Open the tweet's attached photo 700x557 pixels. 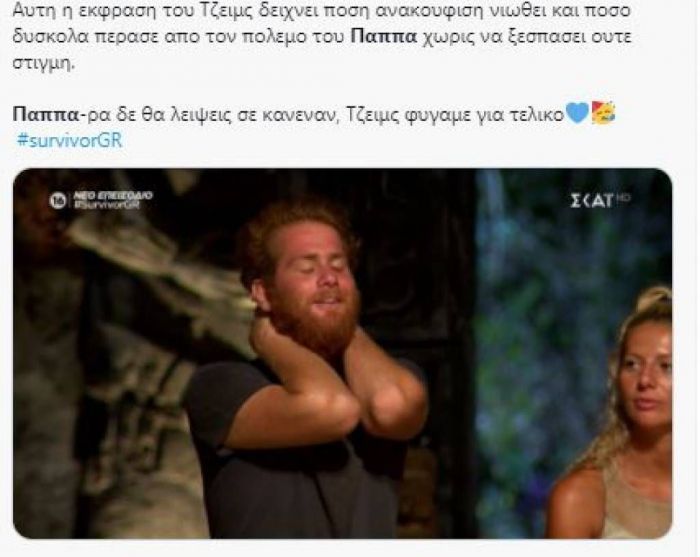tap(342, 353)
